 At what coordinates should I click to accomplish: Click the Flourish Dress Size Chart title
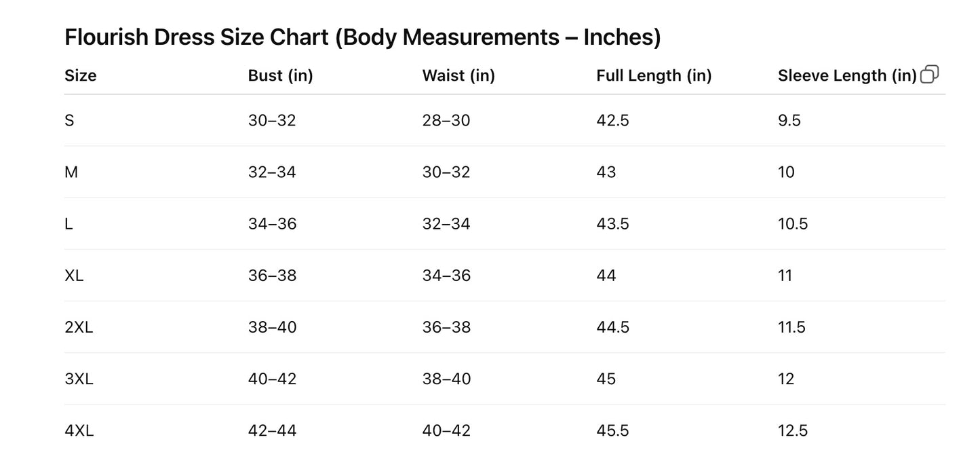(x=362, y=37)
